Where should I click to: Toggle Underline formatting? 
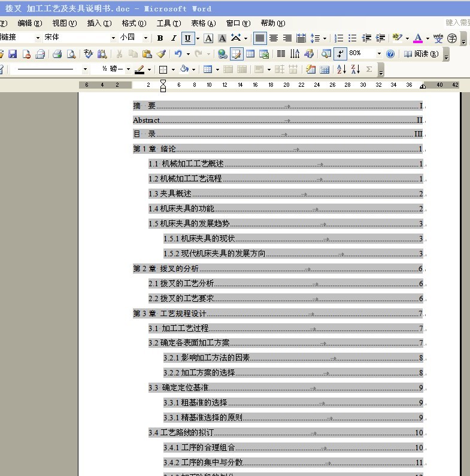[x=187, y=38]
